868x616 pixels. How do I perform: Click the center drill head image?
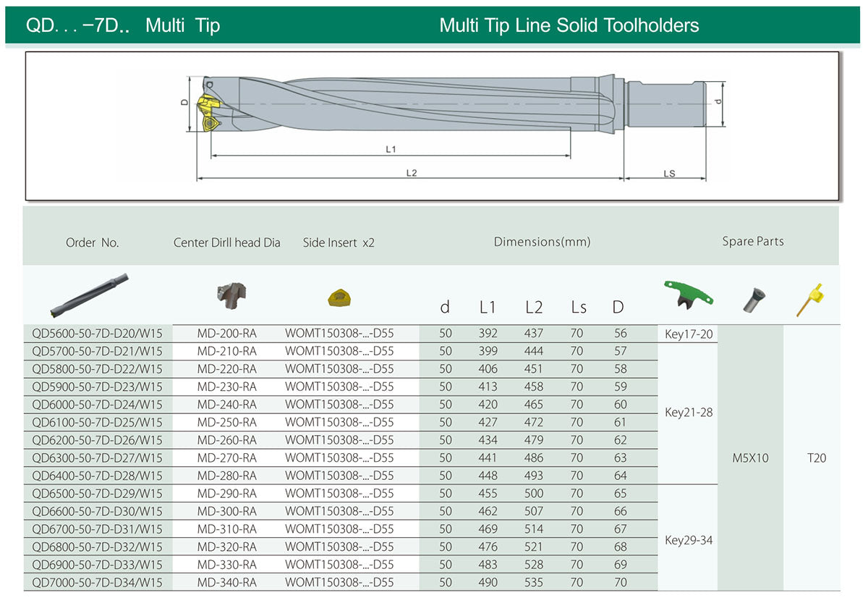pos(231,293)
